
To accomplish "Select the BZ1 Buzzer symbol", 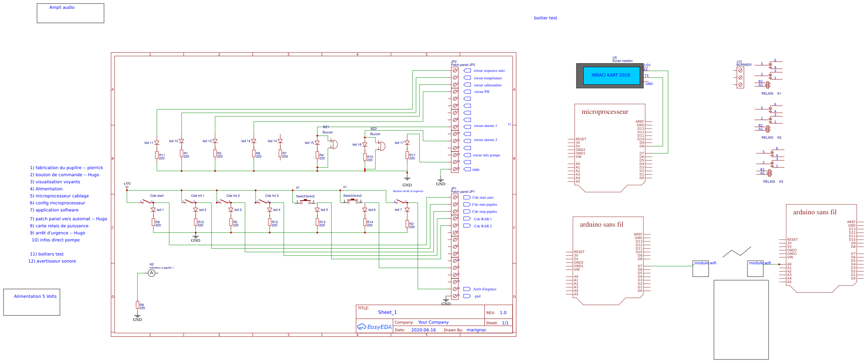I will [335, 144].
